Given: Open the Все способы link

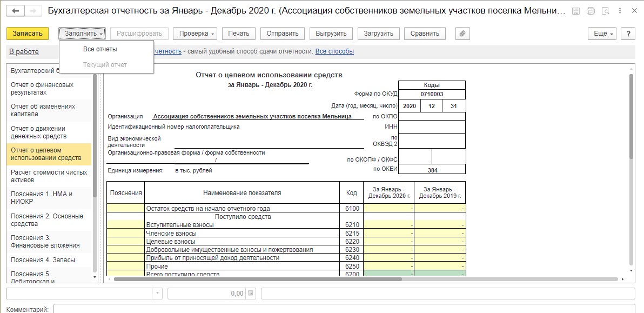Looking at the screenshot, I should coord(334,51).
